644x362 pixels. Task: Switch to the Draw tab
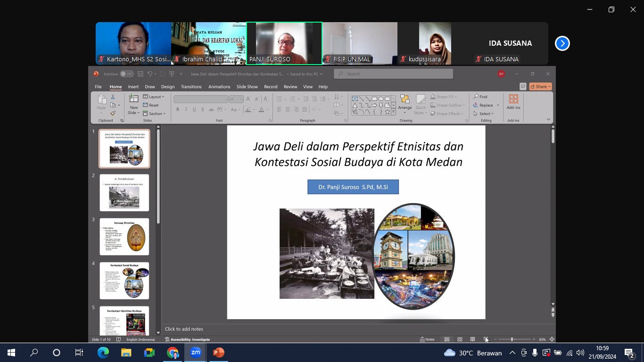coord(150,87)
